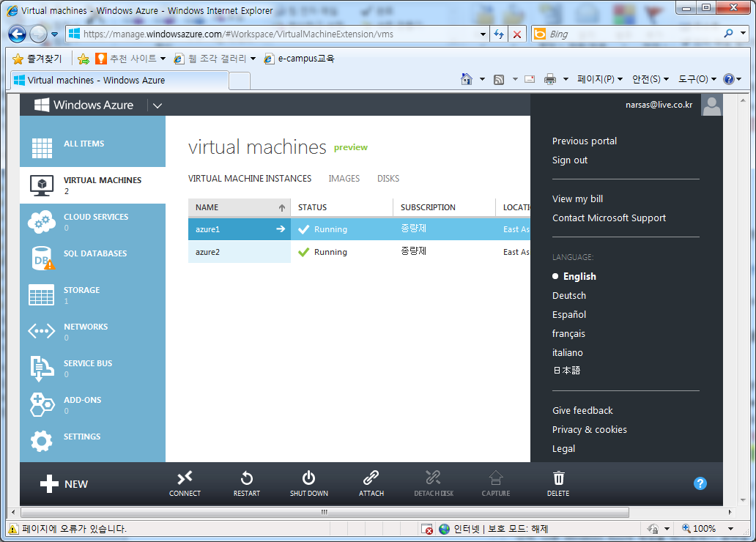Image resolution: width=756 pixels, height=542 pixels.
Task: Click View my bill link
Action: [577, 198]
